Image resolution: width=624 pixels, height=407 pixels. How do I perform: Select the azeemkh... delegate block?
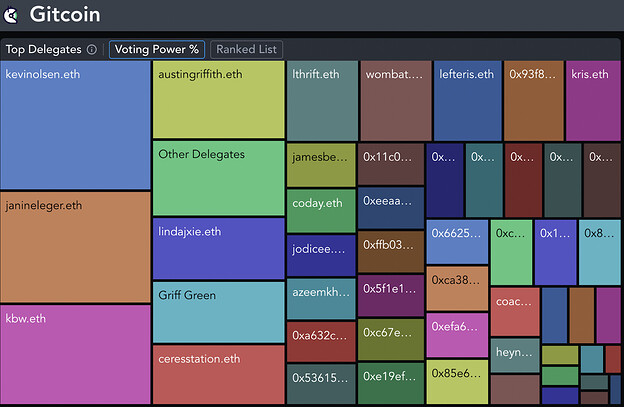tap(321, 299)
